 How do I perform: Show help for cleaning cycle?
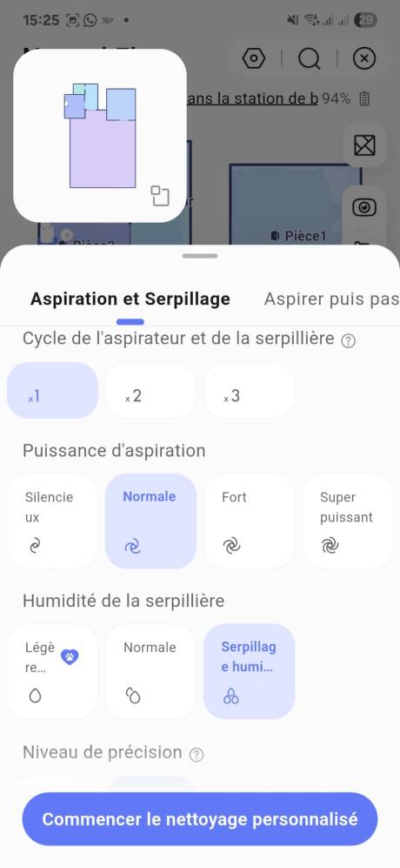coord(348,341)
